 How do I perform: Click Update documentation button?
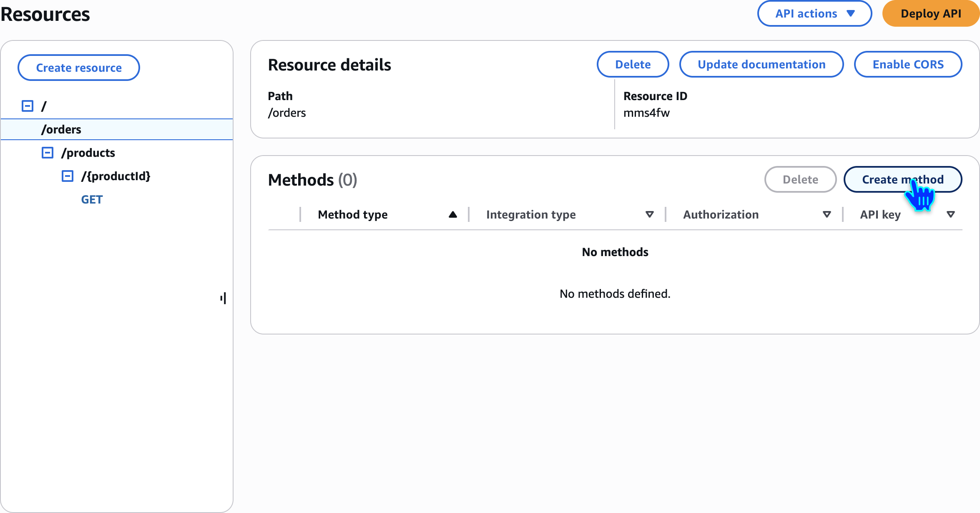pyautogui.click(x=761, y=65)
